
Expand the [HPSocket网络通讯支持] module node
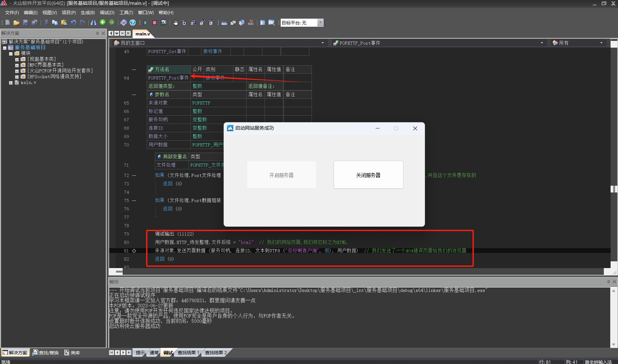pos(17,77)
